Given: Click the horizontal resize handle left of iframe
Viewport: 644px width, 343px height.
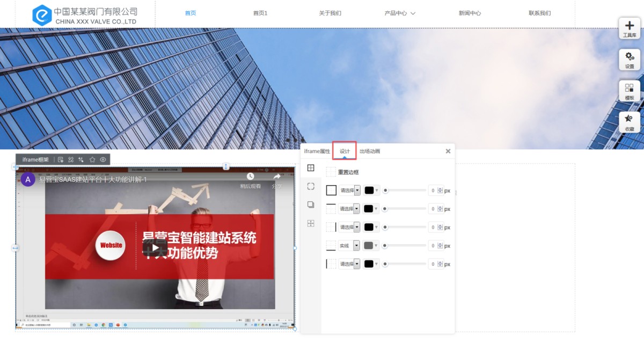Looking at the screenshot, I should click(16, 247).
